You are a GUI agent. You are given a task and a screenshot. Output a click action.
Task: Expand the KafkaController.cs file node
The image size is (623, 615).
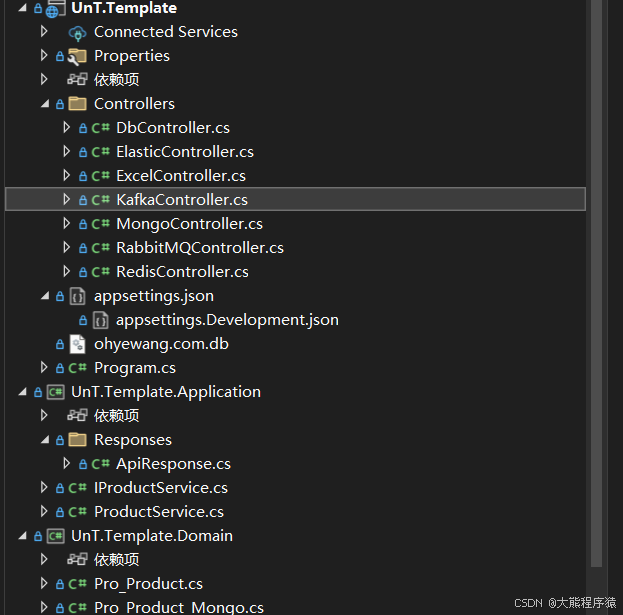click(67, 199)
